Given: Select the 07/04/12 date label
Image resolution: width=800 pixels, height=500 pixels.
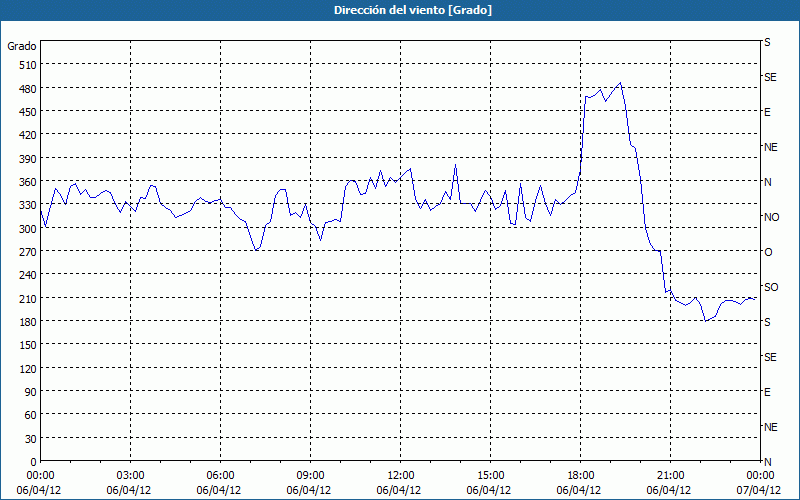Looking at the screenshot, I should [x=760, y=490].
